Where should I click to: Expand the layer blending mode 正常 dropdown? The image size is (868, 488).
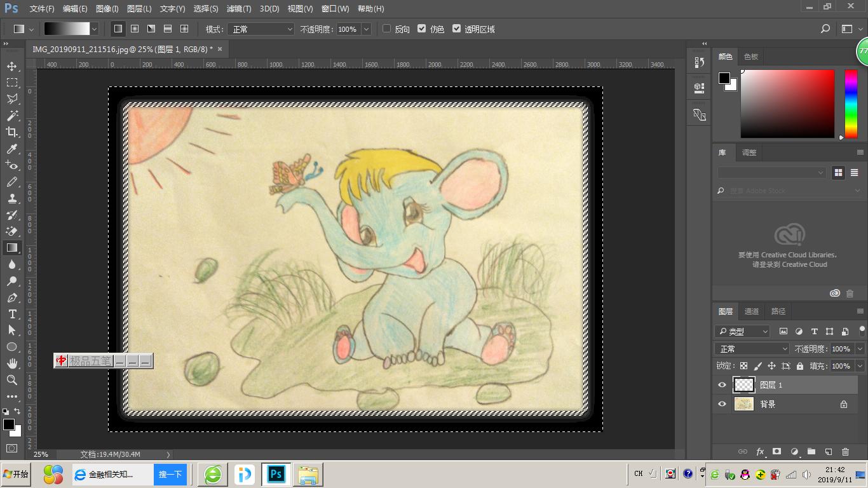tap(752, 349)
